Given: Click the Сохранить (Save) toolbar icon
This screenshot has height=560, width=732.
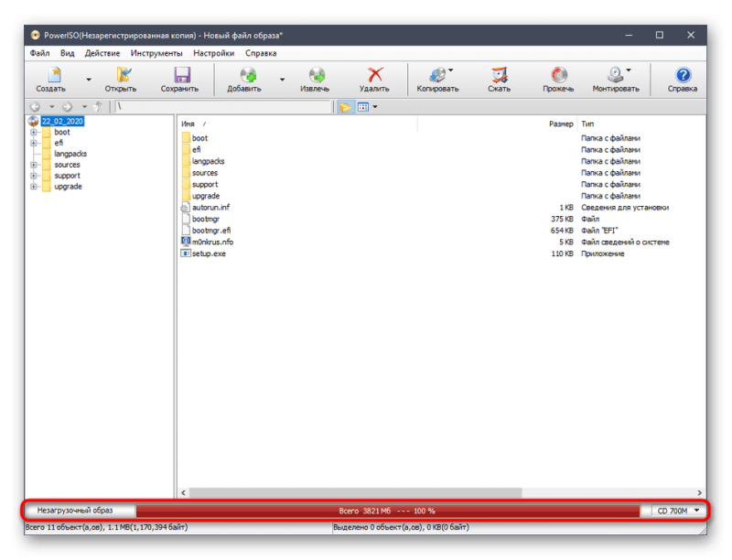Looking at the screenshot, I should [x=181, y=75].
